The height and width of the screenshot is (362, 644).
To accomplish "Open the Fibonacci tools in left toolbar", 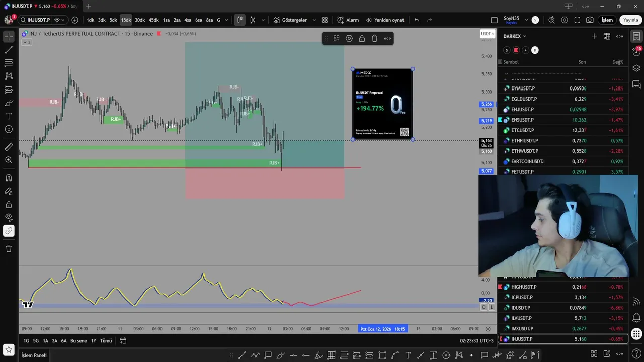I will [9, 63].
